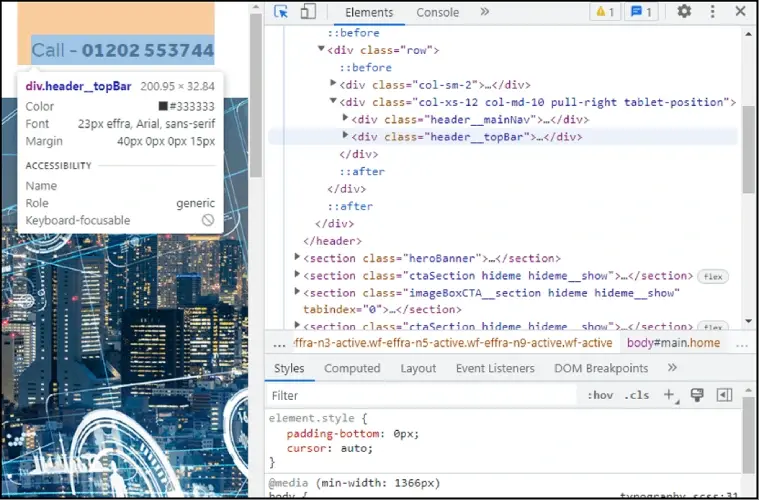Image resolution: width=759 pixels, height=500 pixels.
Task: Toggle the computed styles sidebar icon
Action: pos(724,395)
